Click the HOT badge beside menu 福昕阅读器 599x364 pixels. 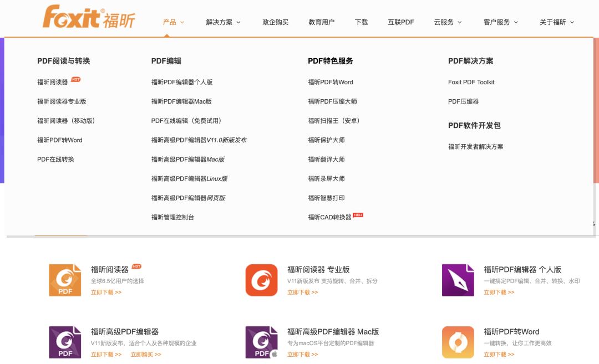pyautogui.click(x=75, y=79)
